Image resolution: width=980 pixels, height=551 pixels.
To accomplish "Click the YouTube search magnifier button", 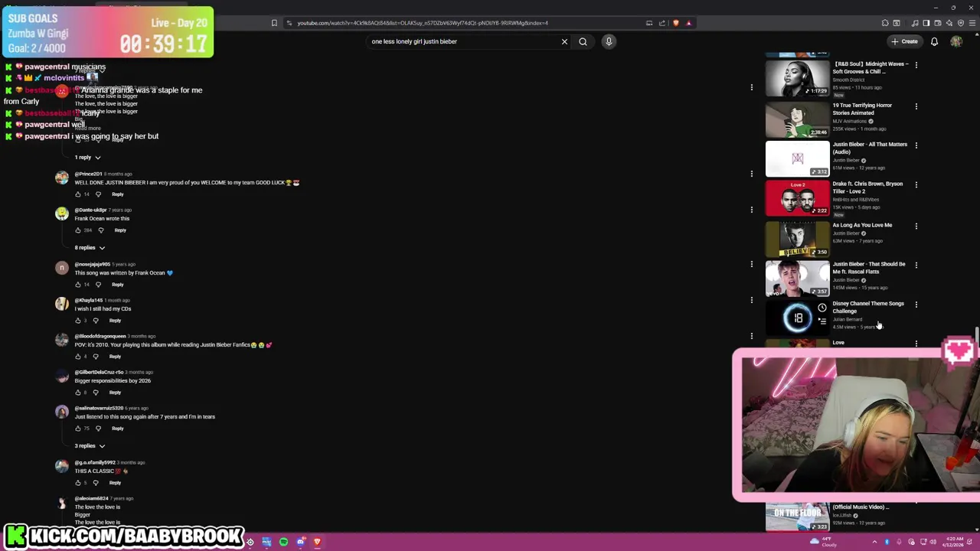I will pos(583,41).
